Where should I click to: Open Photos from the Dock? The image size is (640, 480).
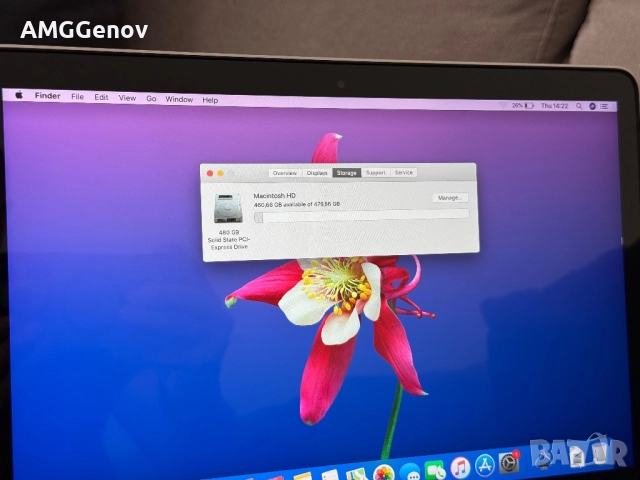(384, 473)
